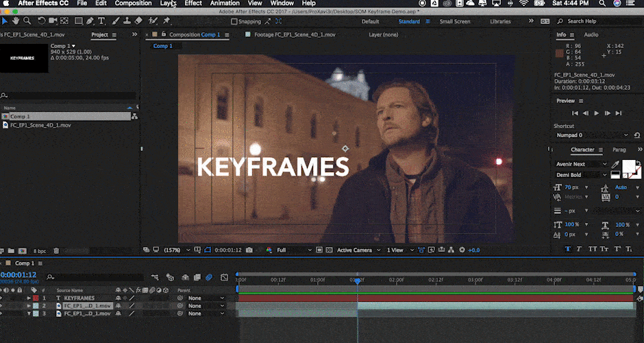Select the Rotation tool
Viewport: 644px width, 343px height.
(42, 21)
